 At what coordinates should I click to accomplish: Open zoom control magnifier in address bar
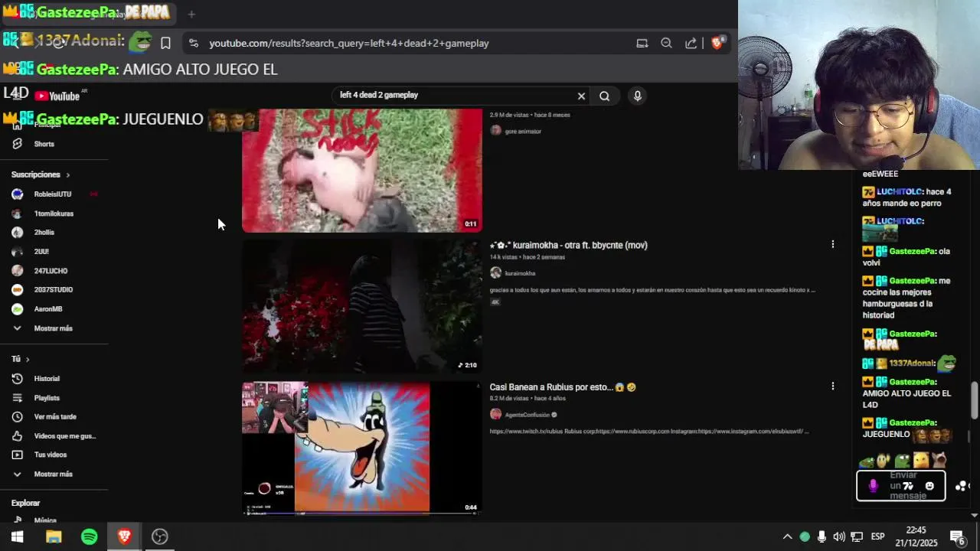click(x=666, y=44)
